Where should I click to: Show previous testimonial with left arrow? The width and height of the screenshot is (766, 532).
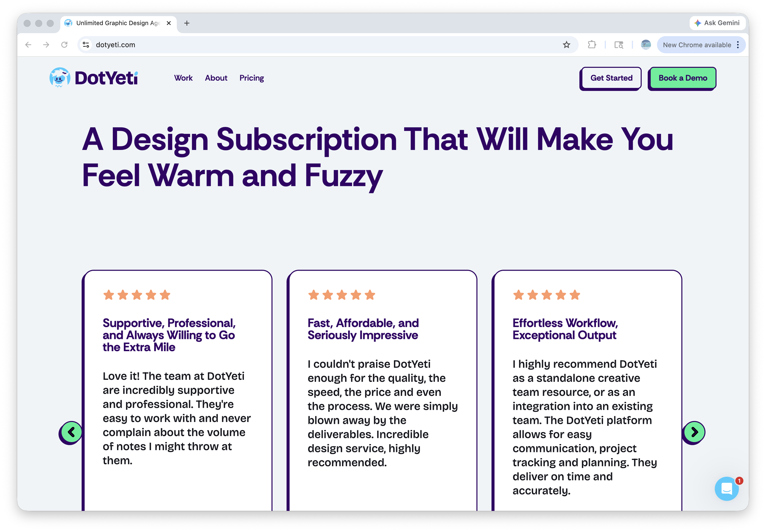coord(71,432)
